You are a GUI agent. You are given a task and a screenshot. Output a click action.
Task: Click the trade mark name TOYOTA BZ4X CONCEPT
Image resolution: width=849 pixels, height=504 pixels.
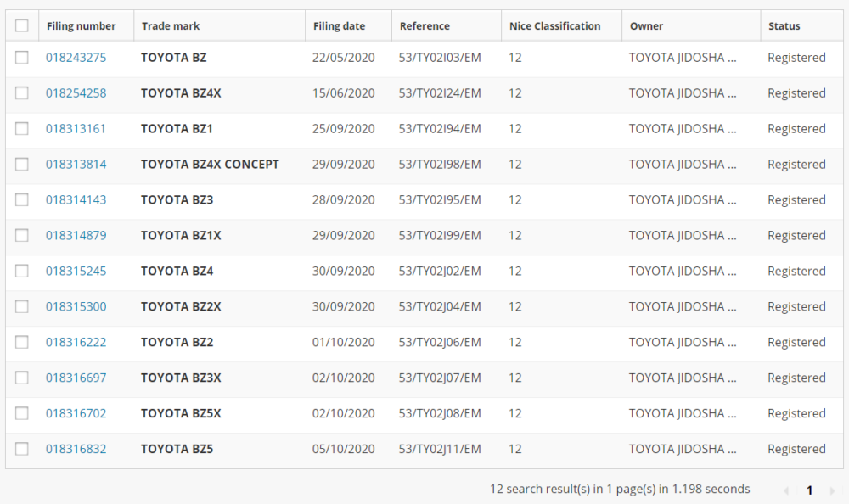pyautogui.click(x=210, y=164)
